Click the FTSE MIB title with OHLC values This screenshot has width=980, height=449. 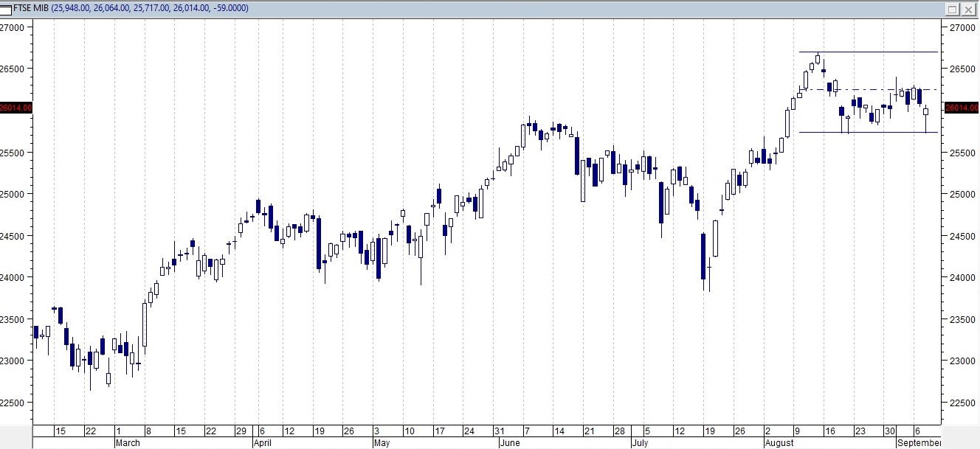click(x=132, y=9)
